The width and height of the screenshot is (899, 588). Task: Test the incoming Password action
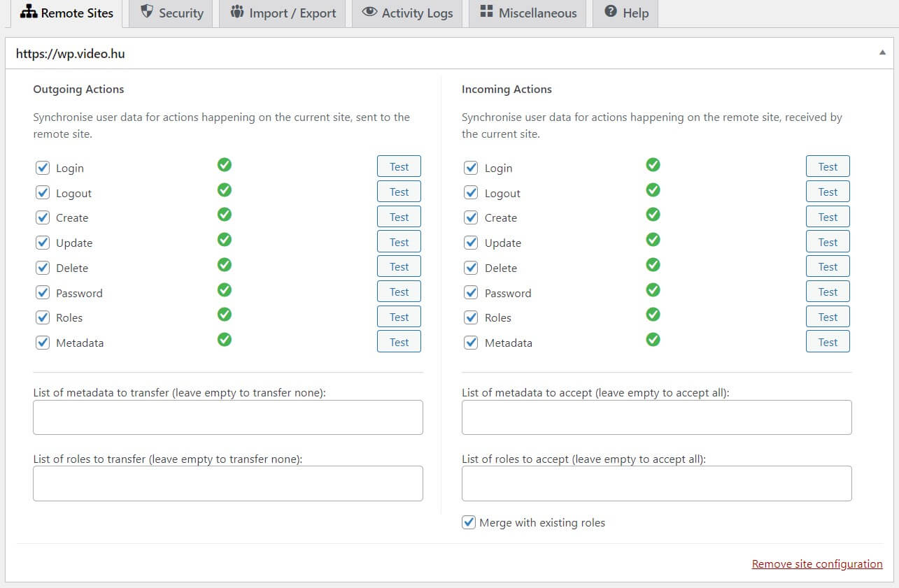coord(828,292)
